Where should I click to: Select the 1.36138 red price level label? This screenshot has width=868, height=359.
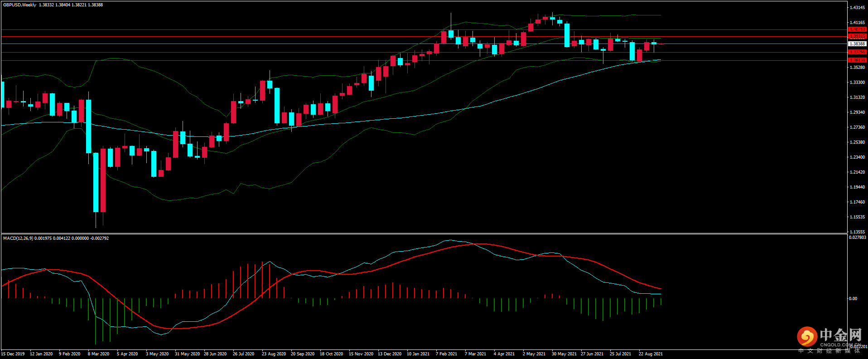point(857,60)
